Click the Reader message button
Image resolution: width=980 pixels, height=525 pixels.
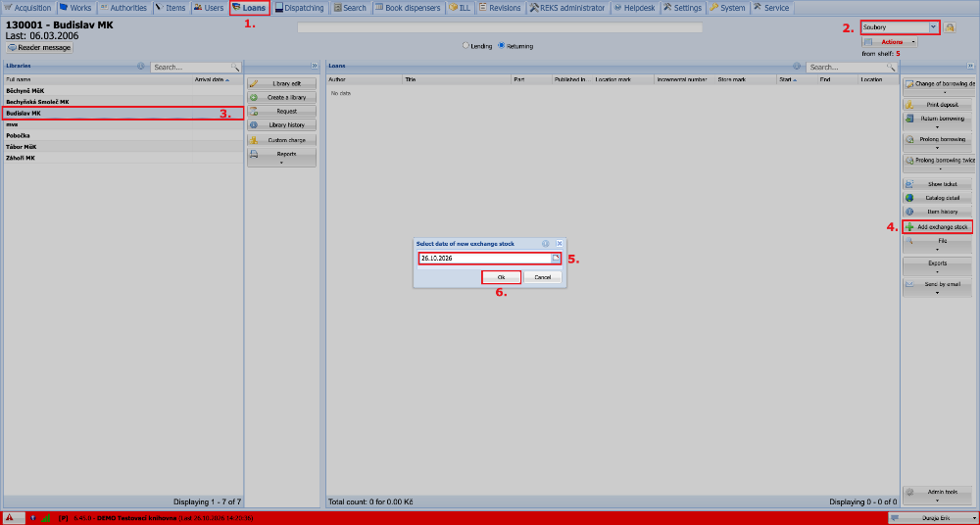(39, 47)
